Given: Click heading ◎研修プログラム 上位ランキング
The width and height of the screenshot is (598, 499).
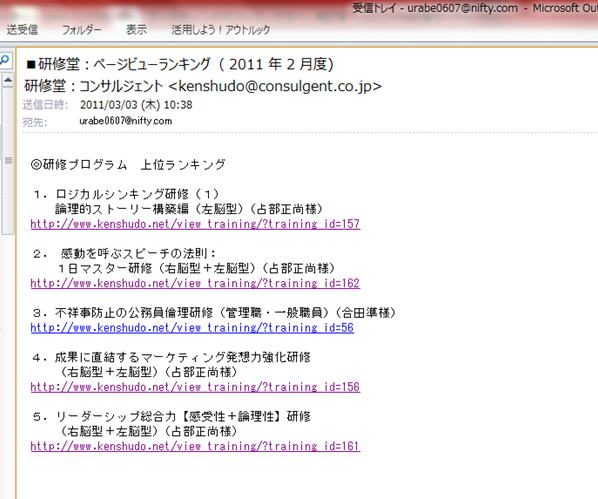Looking at the screenshot, I should tap(128, 165).
